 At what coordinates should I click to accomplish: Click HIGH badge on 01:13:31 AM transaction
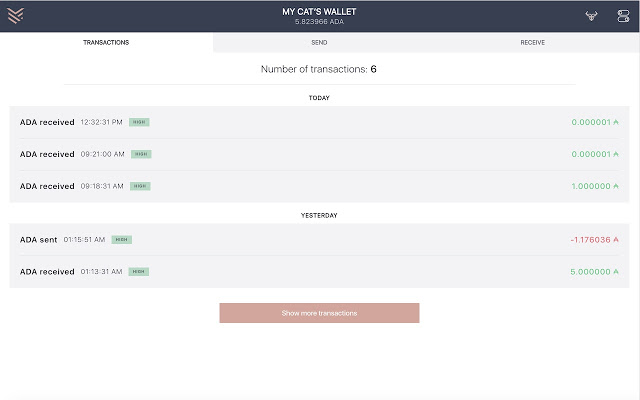pos(139,272)
